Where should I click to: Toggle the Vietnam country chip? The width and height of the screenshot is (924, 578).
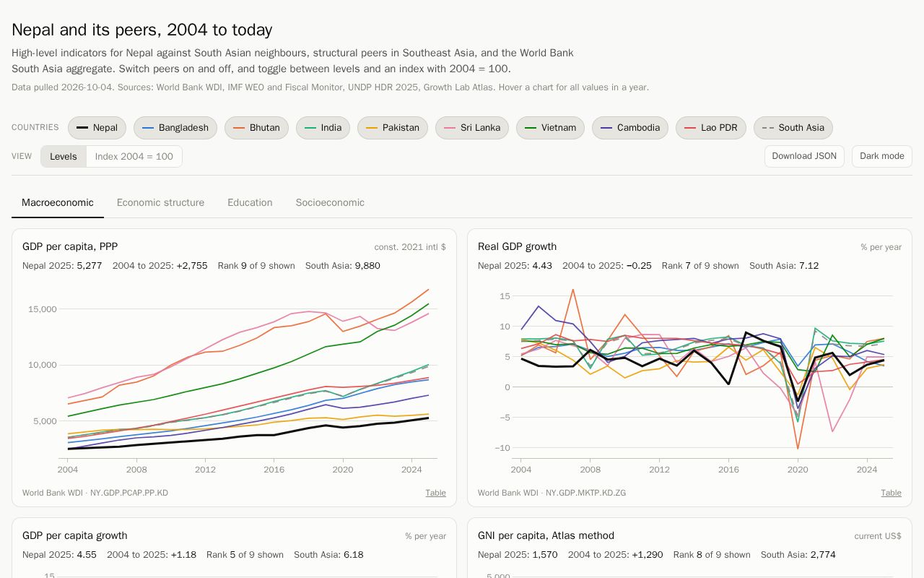click(x=550, y=128)
